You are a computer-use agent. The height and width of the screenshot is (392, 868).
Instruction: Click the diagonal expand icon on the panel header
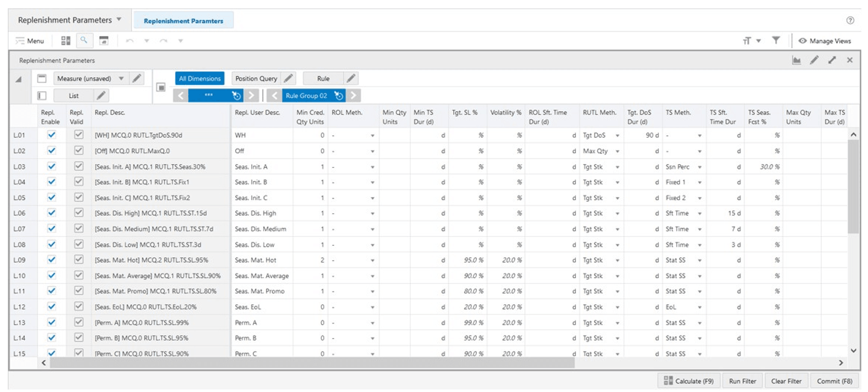coord(833,60)
